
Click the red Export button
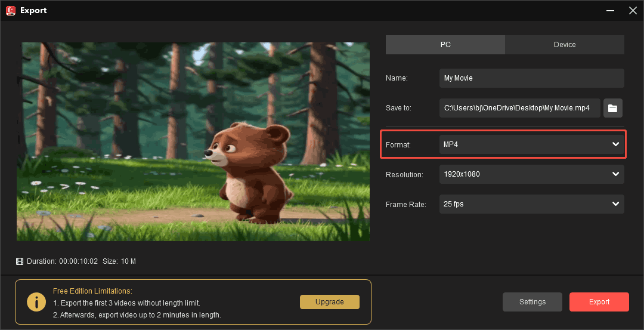[599, 302]
